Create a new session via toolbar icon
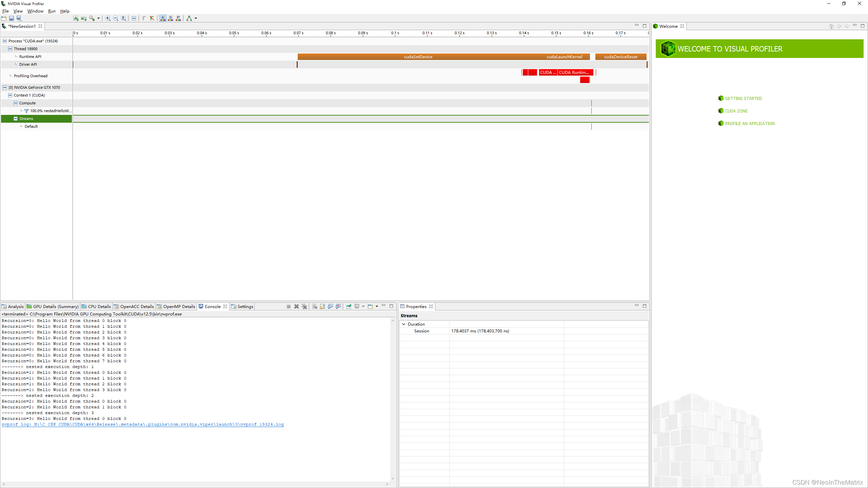Image resolution: width=868 pixels, height=488 pixels. (x=4, y=18)
